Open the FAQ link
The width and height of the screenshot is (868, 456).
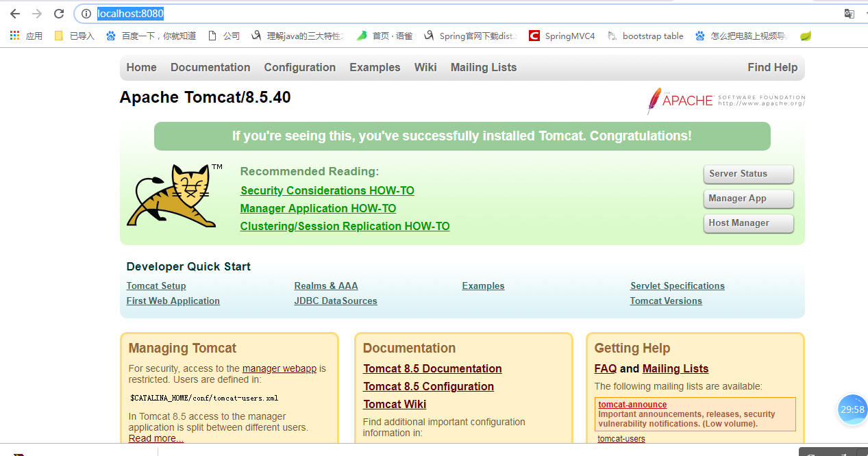[606, 368]
